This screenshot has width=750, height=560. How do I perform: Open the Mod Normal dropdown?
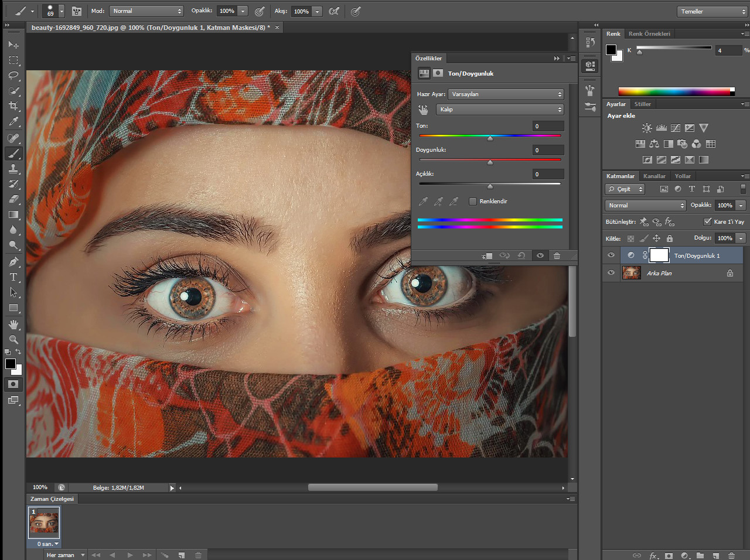click(146, 11)
